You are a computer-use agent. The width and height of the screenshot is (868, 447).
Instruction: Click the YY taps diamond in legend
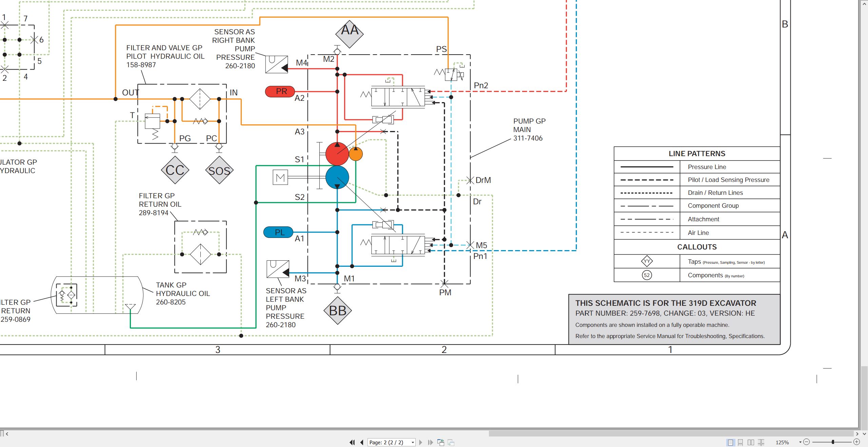coord(647,261)
